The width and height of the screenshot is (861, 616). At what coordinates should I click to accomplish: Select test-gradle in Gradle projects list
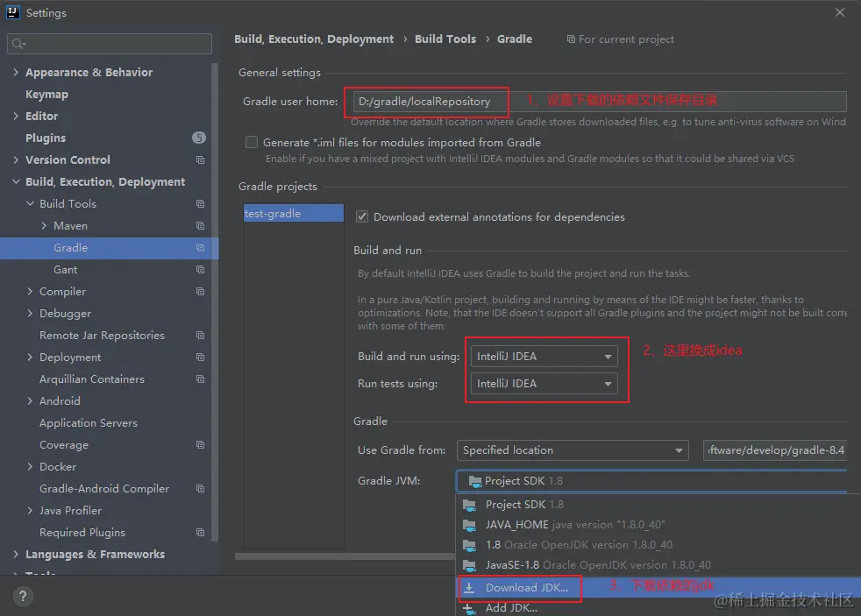[294, 214]
